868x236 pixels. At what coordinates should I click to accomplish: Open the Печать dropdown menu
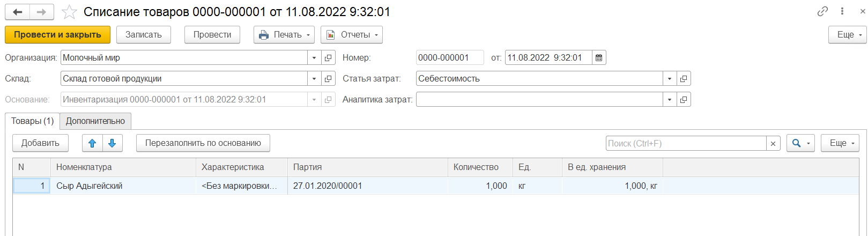click(x=284, y=35)
